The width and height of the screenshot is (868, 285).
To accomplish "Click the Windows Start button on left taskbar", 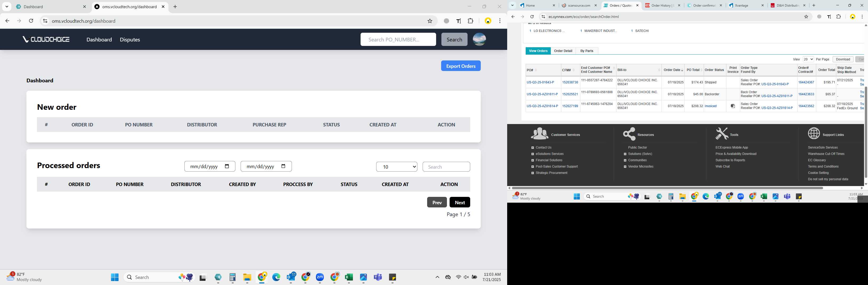I will coord(115,277).
